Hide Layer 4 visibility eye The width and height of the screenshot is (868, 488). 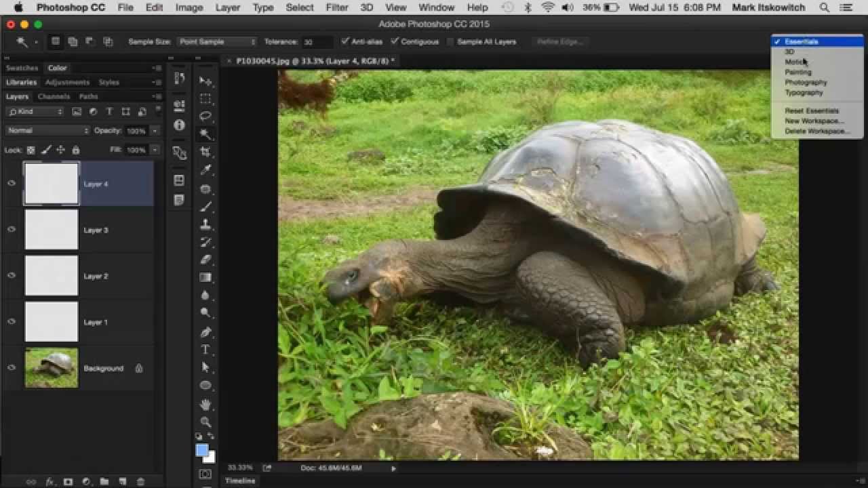coord(12,184)
